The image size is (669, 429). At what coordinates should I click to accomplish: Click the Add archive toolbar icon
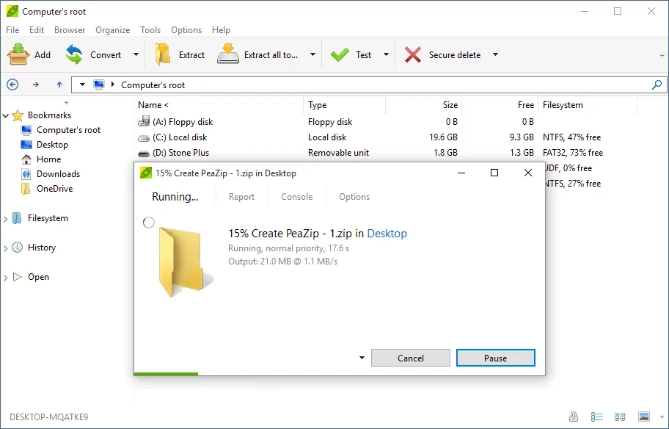tap(19, 55)
